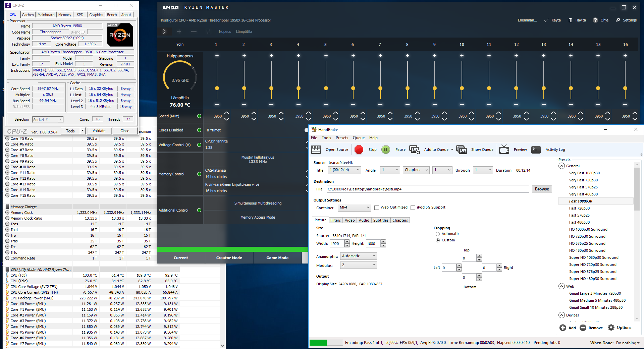Open Show Queue icon in HandBrake
The image size is (644, 349).
462,150
